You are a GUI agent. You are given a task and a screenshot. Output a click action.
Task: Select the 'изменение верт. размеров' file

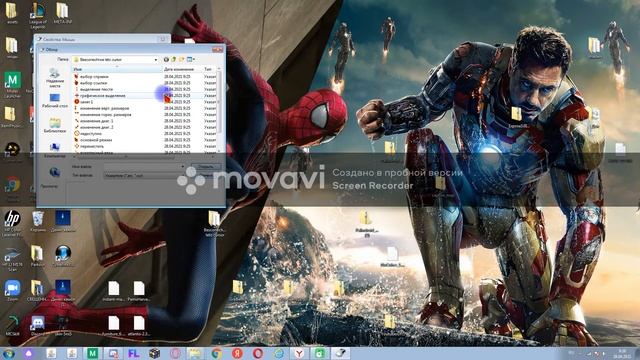pyautogui.click(x=102, y=108)
